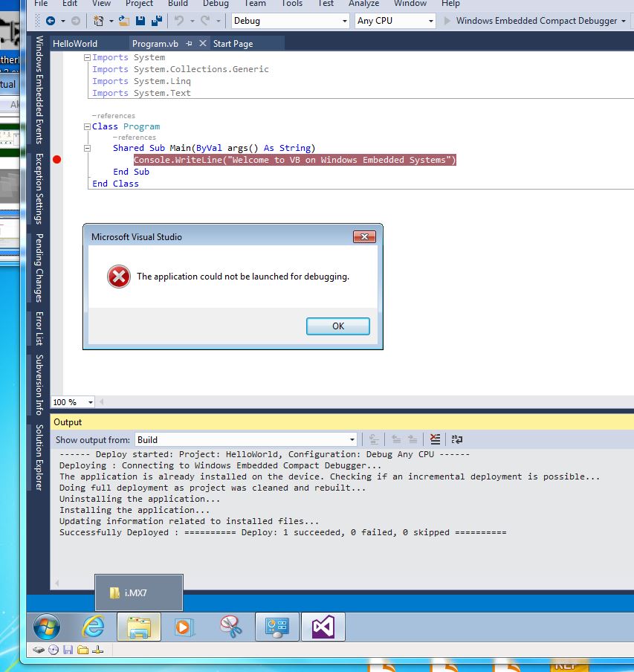This screenshot has height=672, width=634.
Task: Click the Save All toolbar icon
Action: coord(157,21)
